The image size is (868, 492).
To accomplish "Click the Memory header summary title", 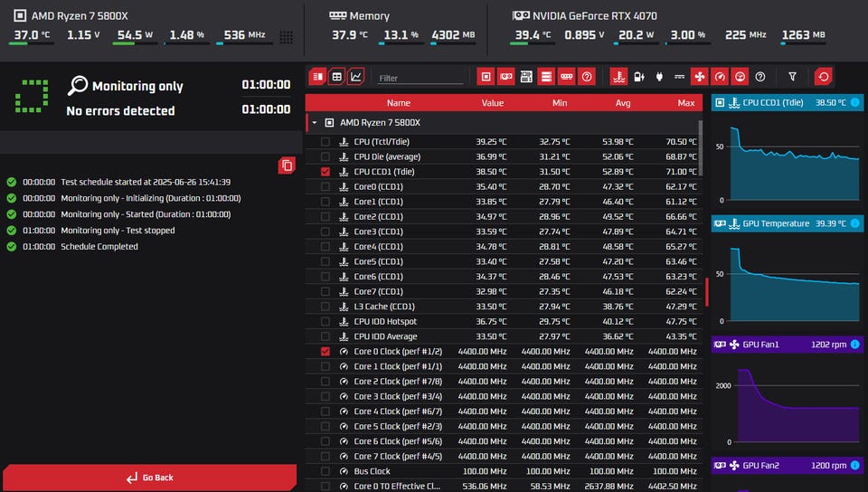I will point(369,16).
